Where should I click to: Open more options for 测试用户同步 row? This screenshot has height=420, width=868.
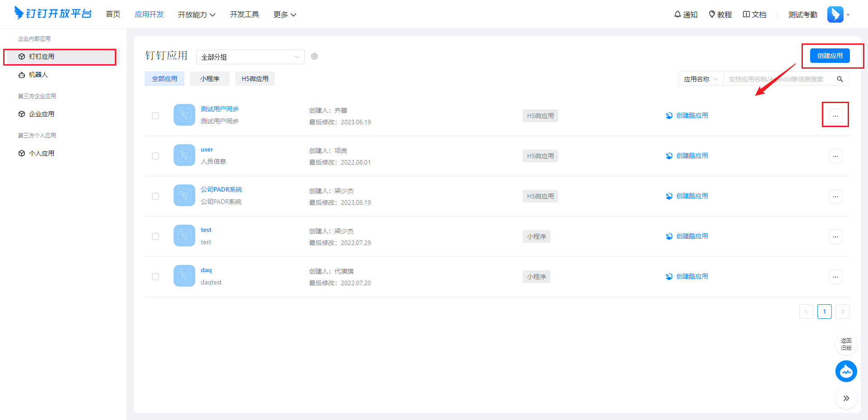click(835, 116)
